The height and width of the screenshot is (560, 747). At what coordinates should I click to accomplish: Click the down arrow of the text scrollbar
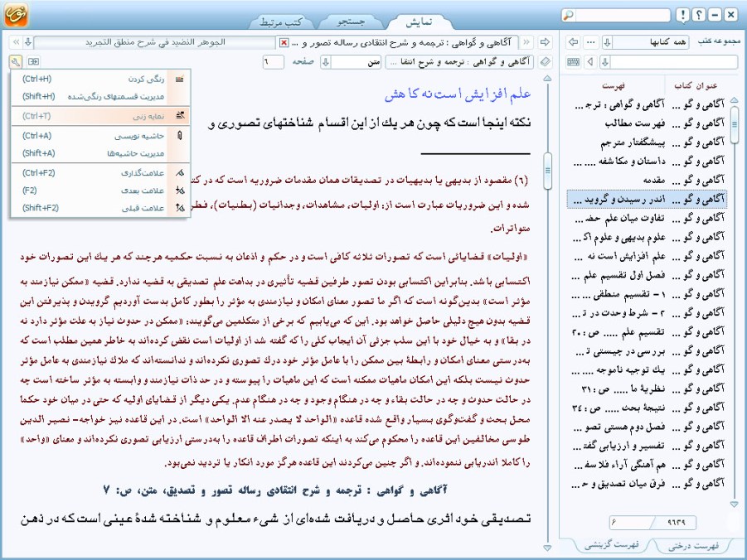(548, 548)
